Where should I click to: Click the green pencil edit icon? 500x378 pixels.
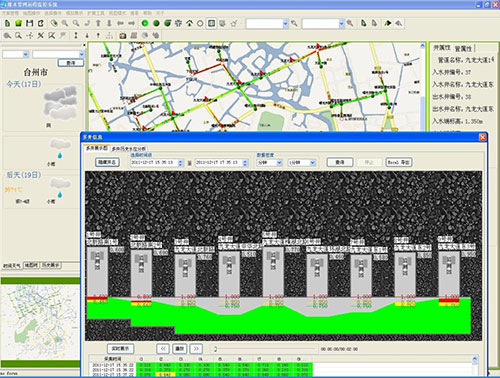pos(364,23)
